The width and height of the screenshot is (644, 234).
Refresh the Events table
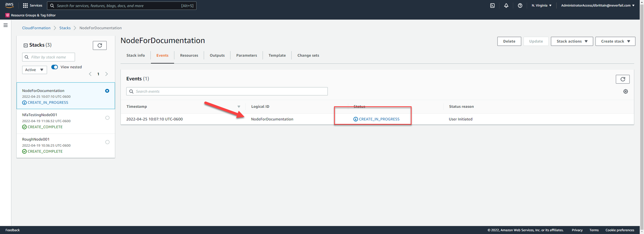(x=622, y=79)
